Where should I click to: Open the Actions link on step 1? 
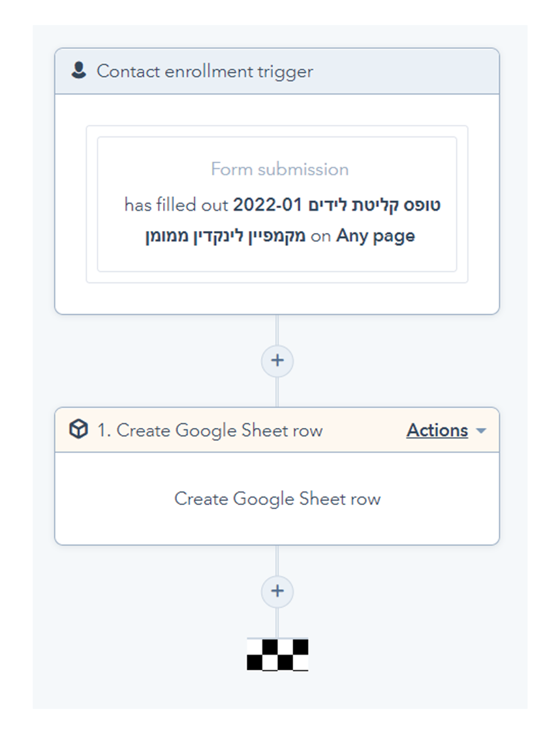pos(437,430)
